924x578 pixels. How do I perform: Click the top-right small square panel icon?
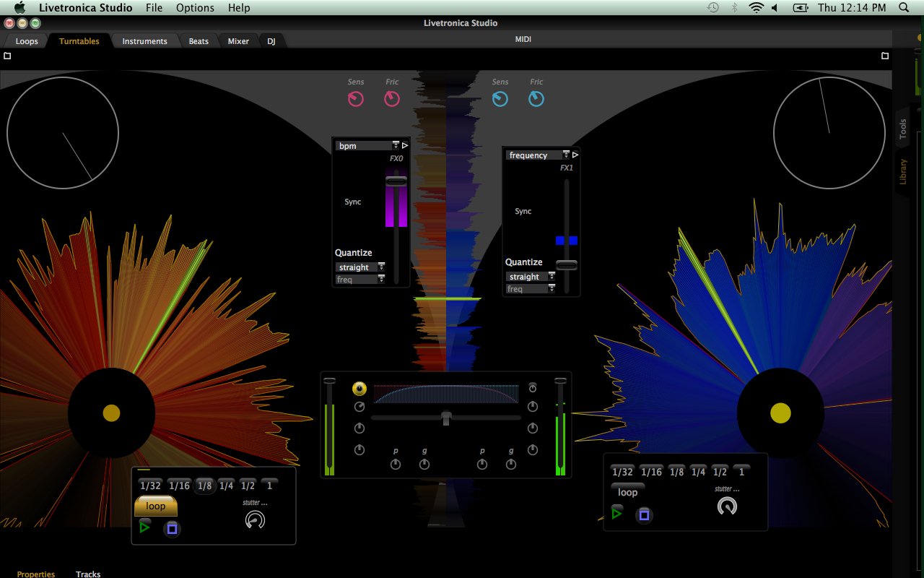(x=885, y=56)
